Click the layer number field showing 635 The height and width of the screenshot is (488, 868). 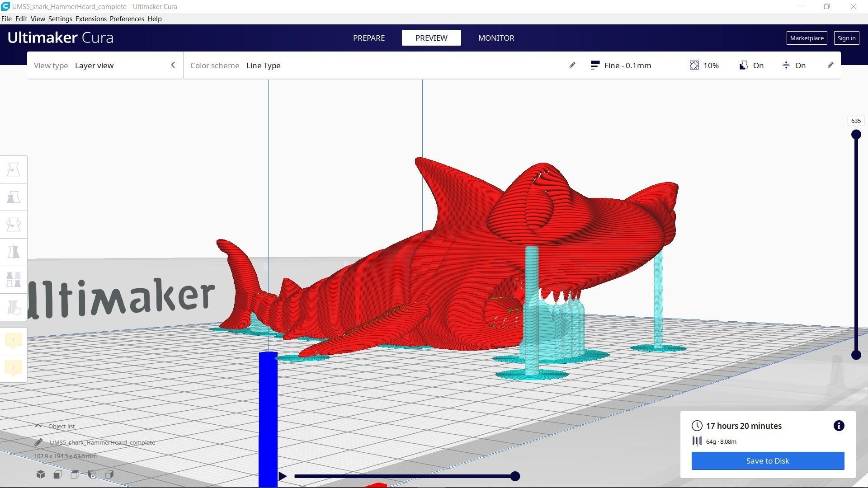click(856, 121)
